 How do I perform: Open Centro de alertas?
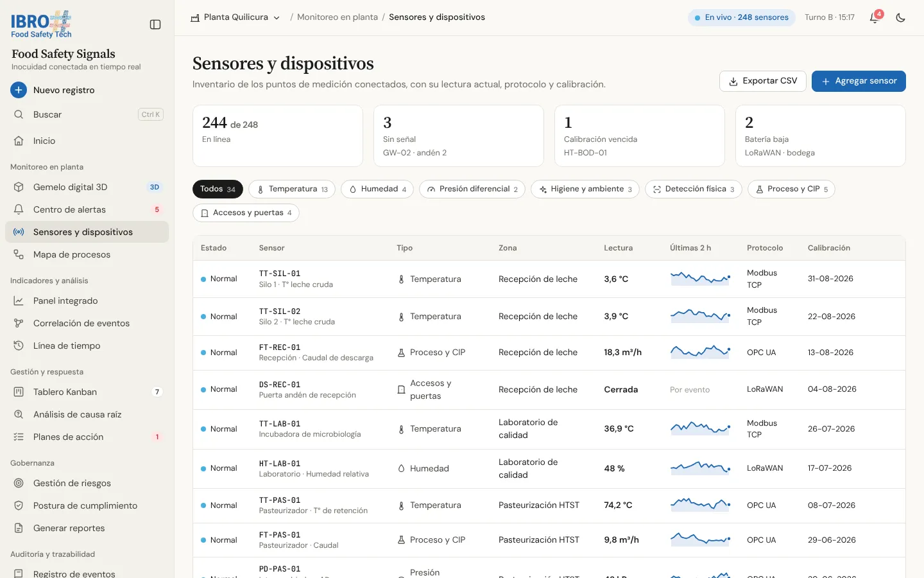[87, 209]
